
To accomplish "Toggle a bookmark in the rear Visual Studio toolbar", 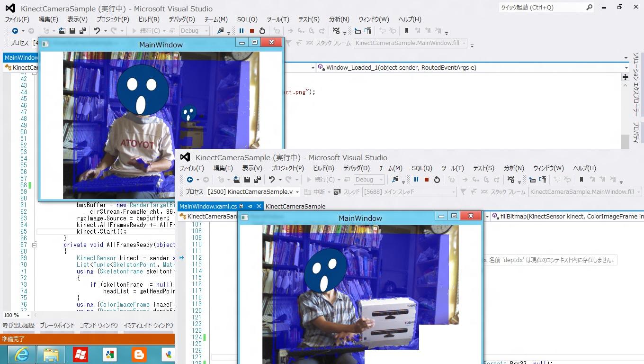I will click(406, 31).
